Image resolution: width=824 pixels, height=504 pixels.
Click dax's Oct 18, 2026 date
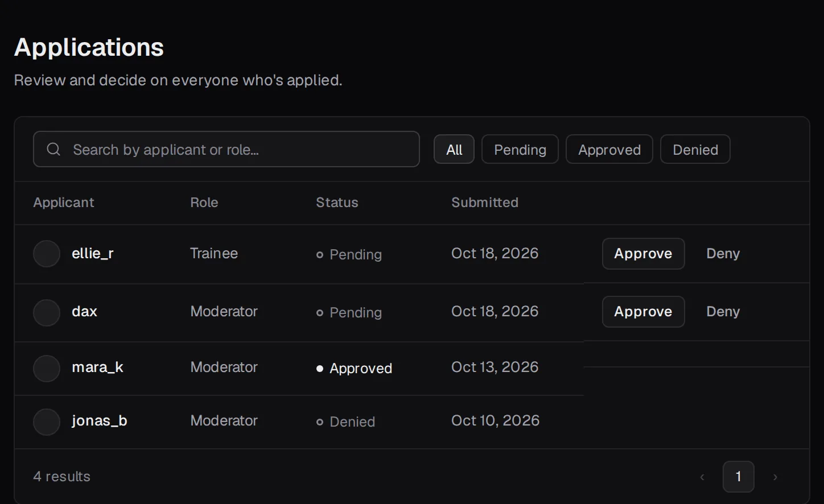[495, 312]
